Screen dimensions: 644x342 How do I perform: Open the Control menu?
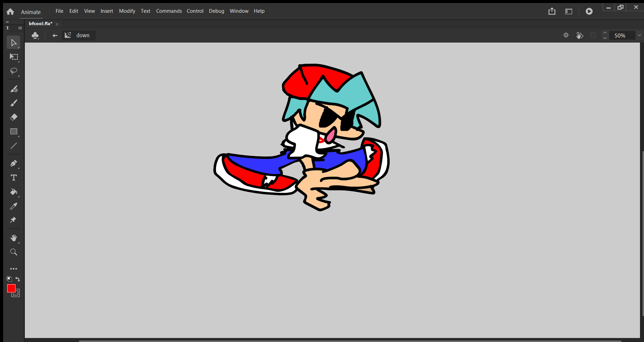coord(195,11)
